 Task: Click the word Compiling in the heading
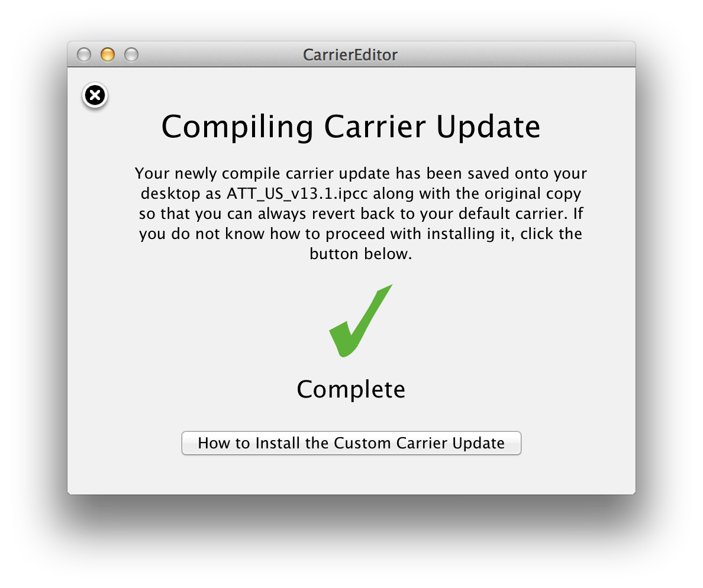click(237, 127)
